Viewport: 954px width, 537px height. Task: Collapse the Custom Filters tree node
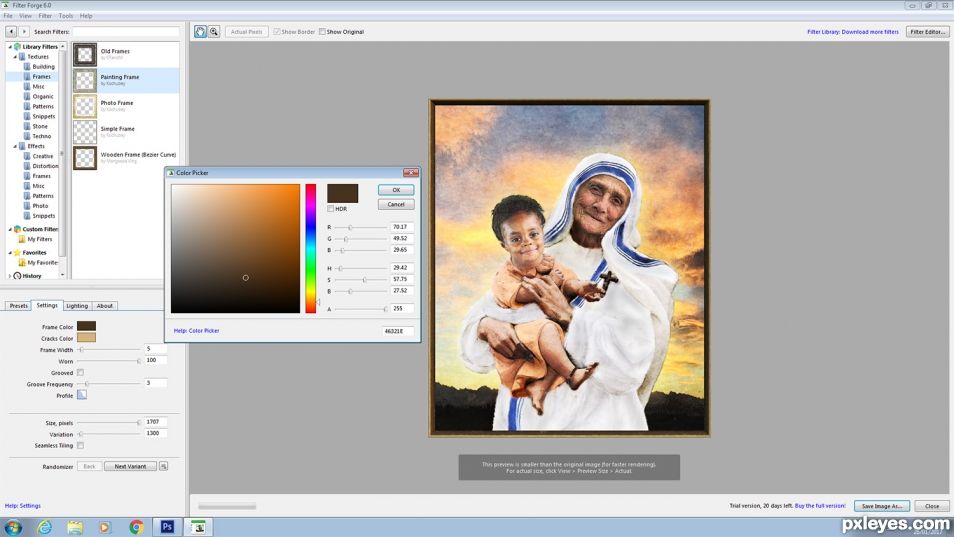coord(10,229)
